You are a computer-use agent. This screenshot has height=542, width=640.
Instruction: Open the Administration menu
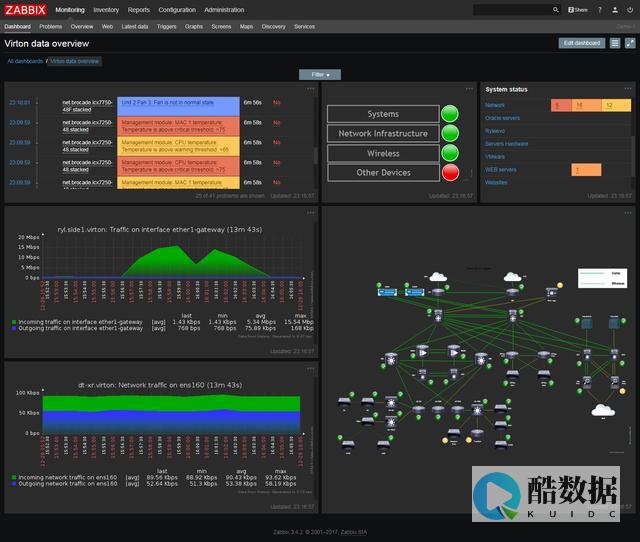click(224, 10)
